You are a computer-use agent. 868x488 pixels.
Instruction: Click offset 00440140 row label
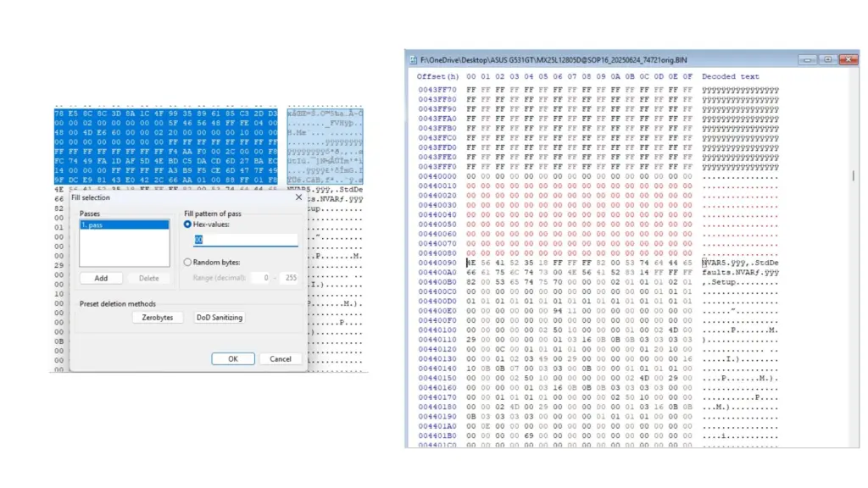pos(437,369)
